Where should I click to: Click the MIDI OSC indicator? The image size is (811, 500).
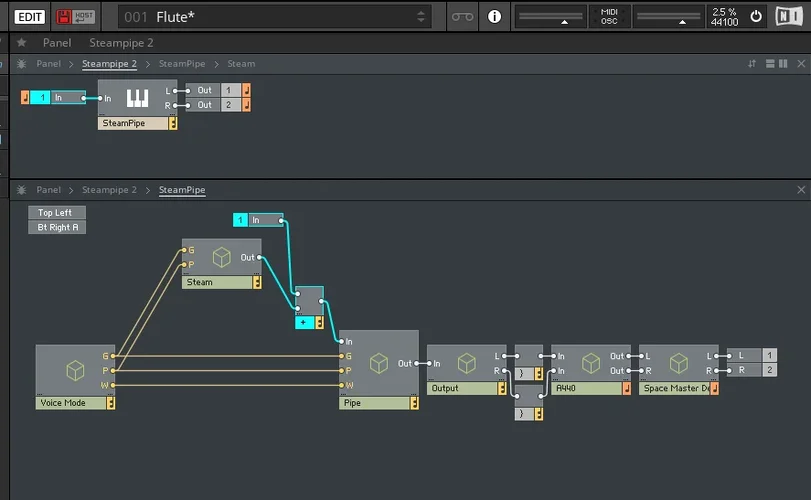coord(609,16)
